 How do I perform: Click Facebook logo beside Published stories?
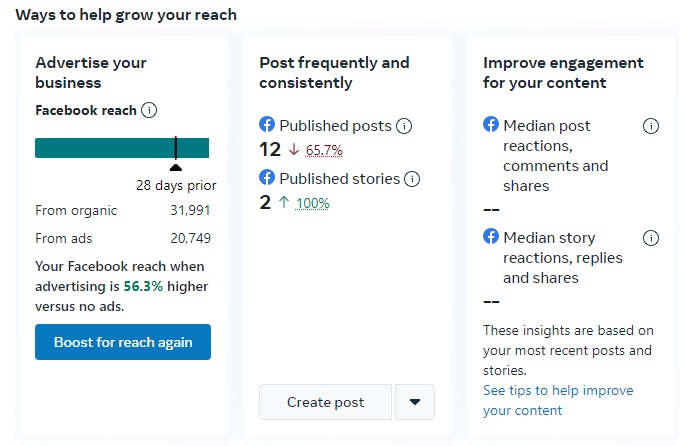(x=267, y=178)
